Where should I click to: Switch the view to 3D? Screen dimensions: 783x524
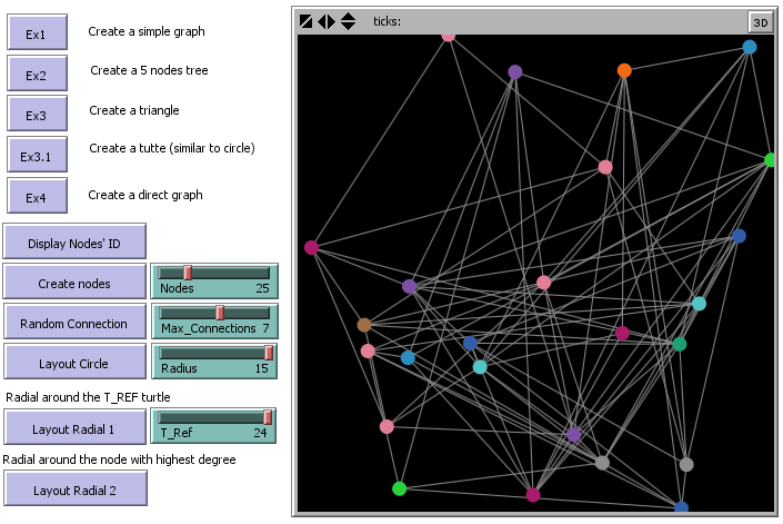pos(760,21)
